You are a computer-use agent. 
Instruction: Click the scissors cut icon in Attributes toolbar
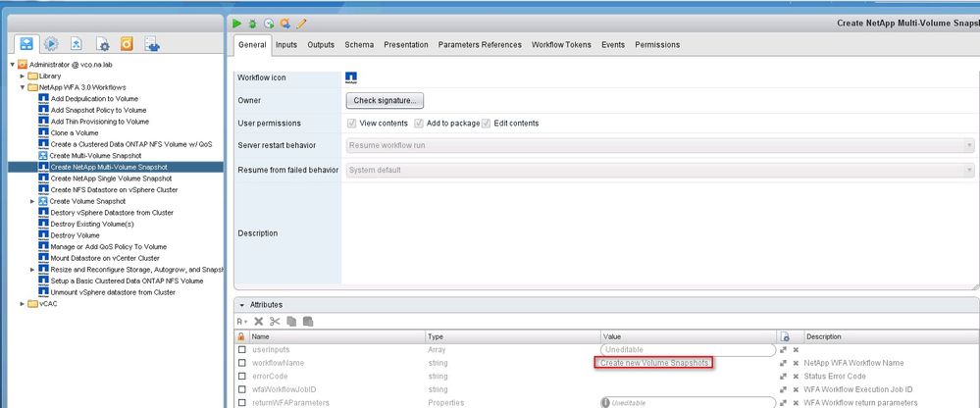[x=275, y=321]
